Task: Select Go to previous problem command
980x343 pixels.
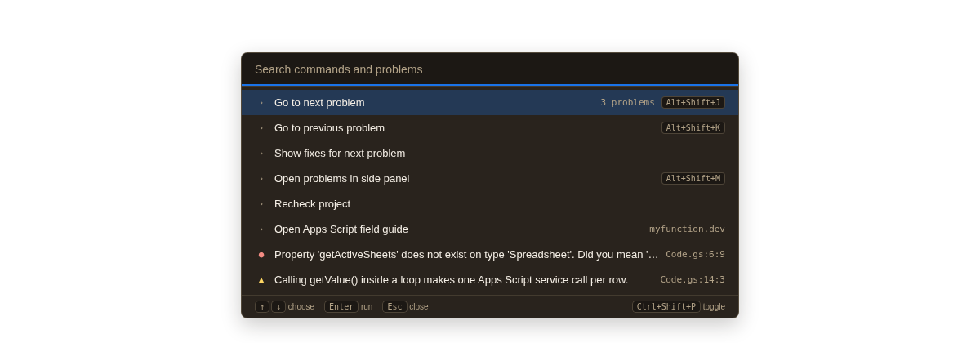Action: [490, 127]
